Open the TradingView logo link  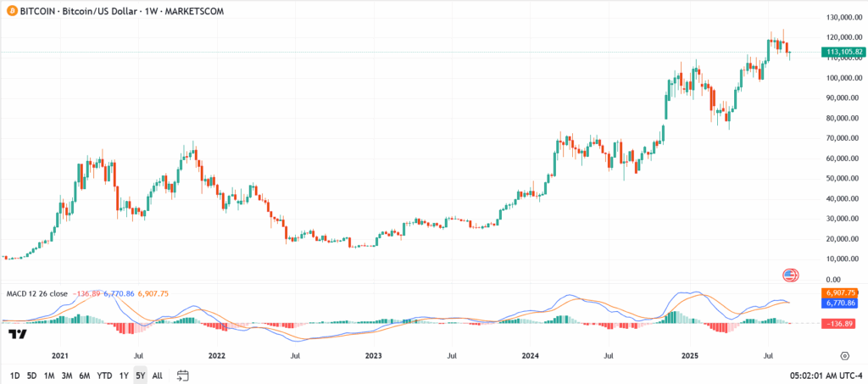point(15,335)
